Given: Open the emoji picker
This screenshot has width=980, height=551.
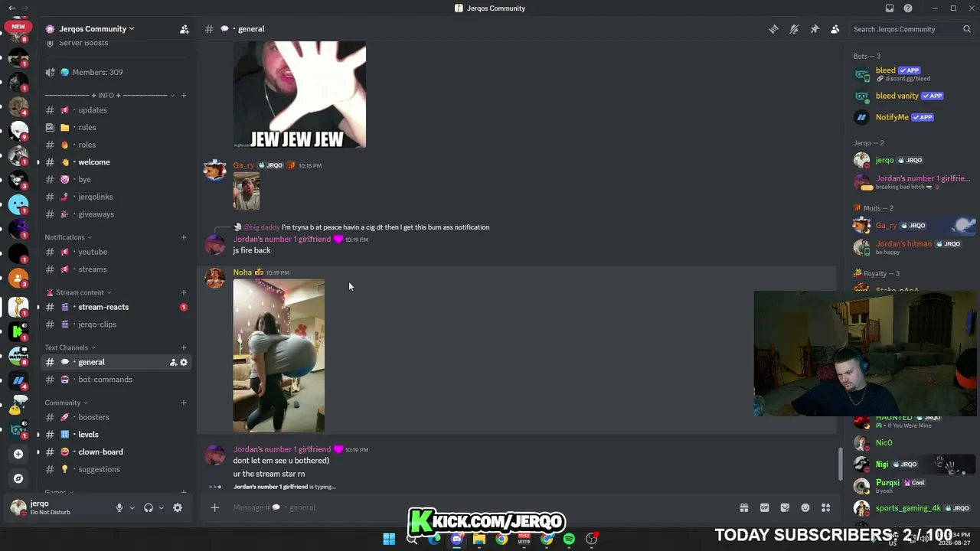Looking at the screenshot, I should tap(805, 507).
